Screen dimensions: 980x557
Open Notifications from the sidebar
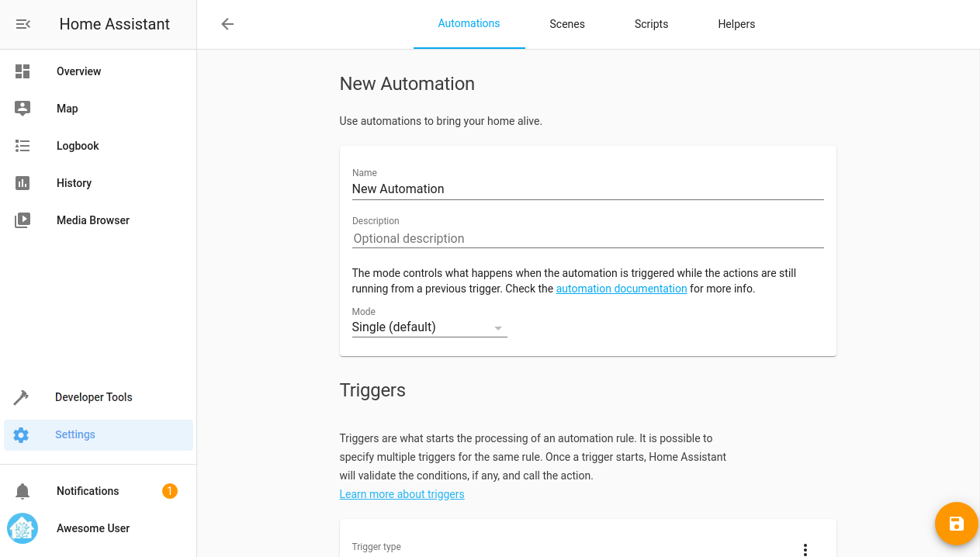coord(99,491)
